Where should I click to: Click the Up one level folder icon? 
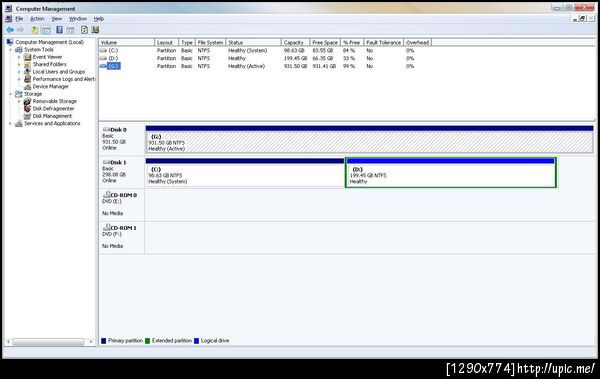(x=35, y=30)
